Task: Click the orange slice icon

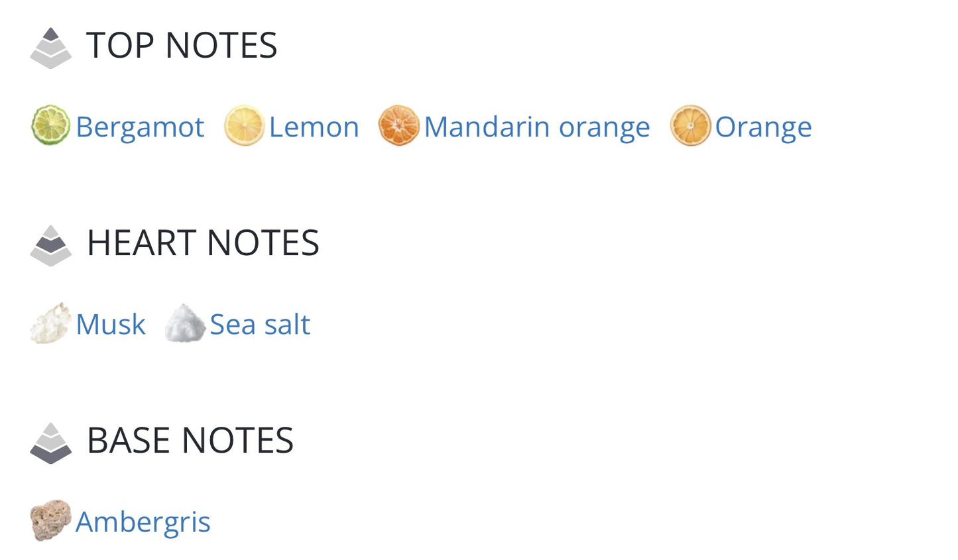Action: point(690,125)
